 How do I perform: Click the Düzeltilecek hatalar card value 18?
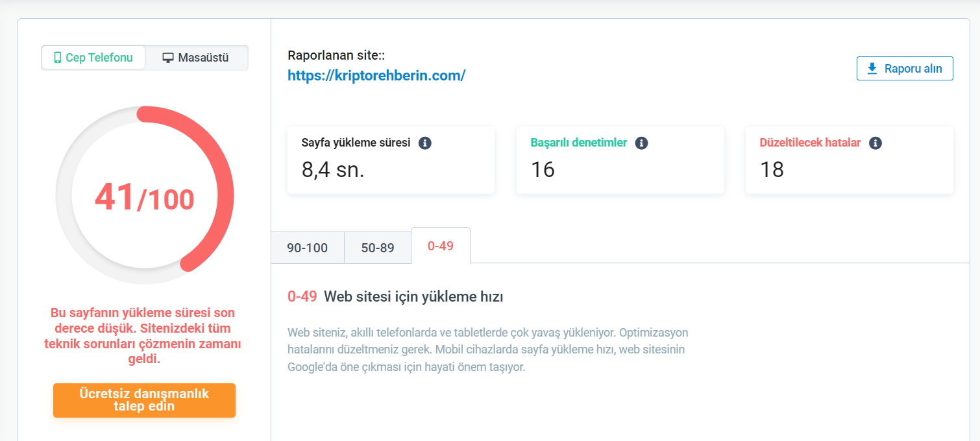(x=772, y=169)
